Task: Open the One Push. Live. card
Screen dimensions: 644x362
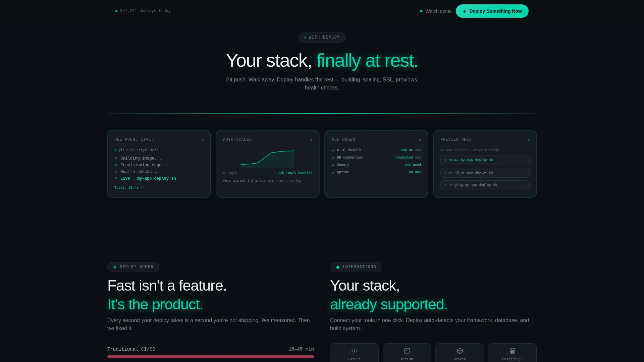Action: 159,164
